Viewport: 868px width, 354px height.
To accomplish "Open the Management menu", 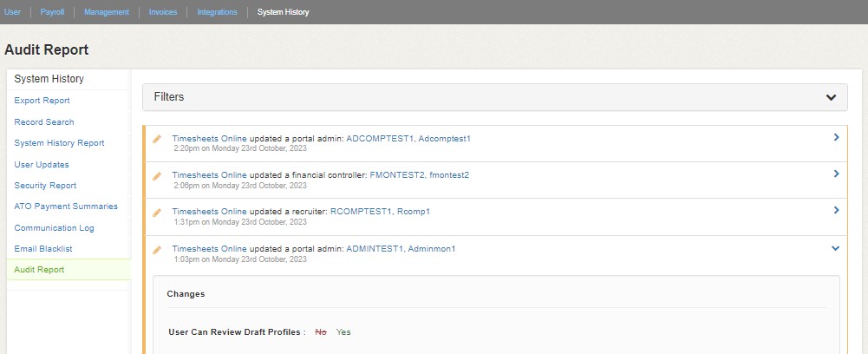I will (x=107, y=12).
